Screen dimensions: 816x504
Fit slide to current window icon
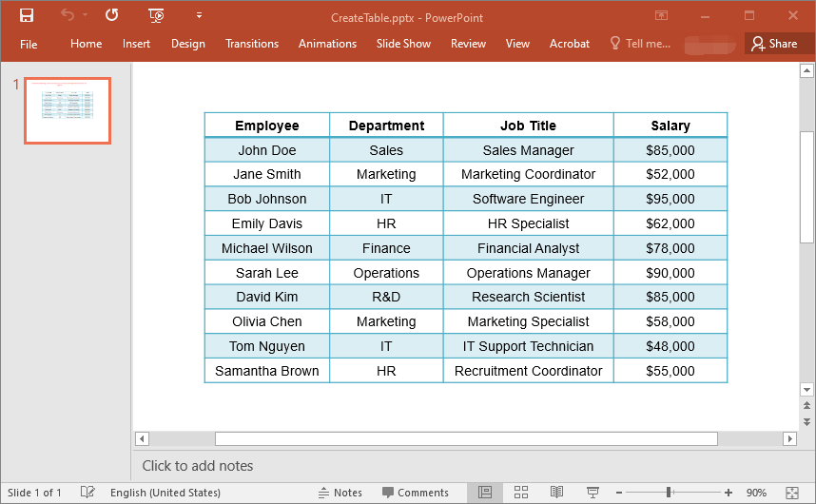tap(792, 493)
